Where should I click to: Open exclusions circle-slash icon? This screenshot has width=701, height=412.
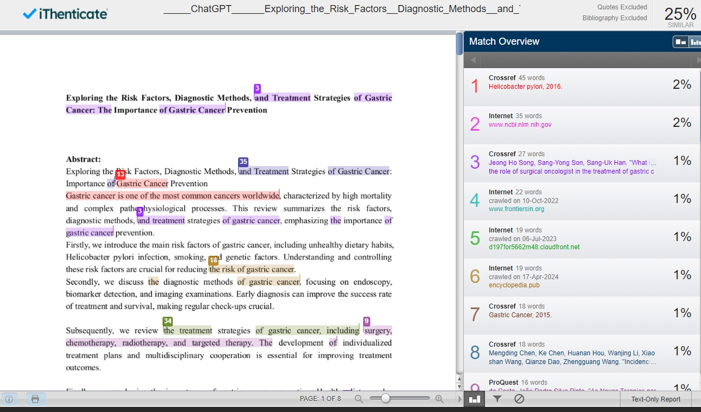point(519,399)
